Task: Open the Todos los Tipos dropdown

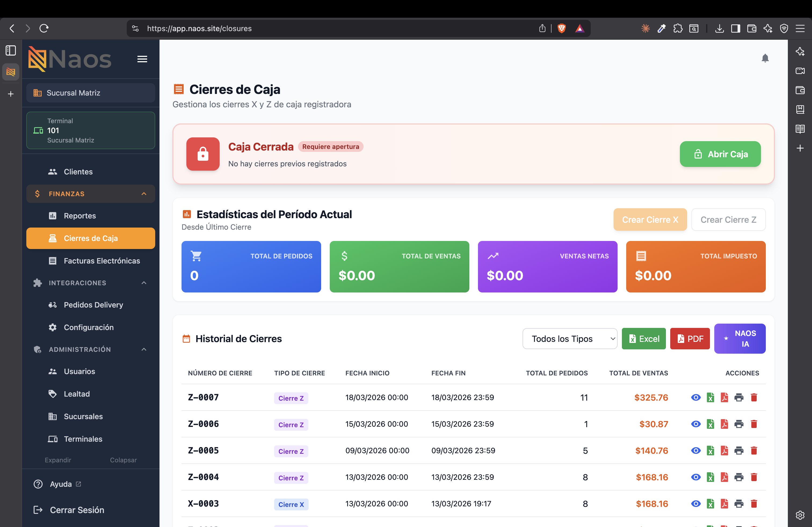Action: (570, 338)
